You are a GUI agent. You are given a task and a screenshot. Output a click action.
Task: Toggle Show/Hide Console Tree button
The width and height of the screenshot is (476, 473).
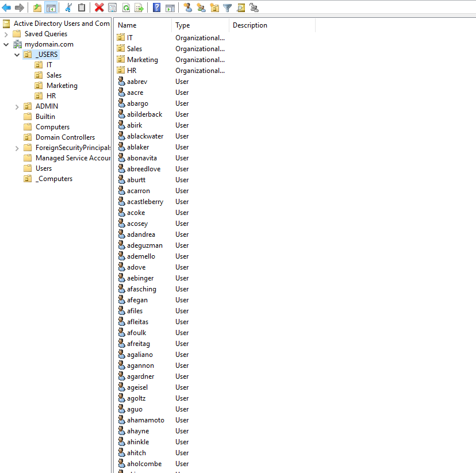(x=51, y=7)
